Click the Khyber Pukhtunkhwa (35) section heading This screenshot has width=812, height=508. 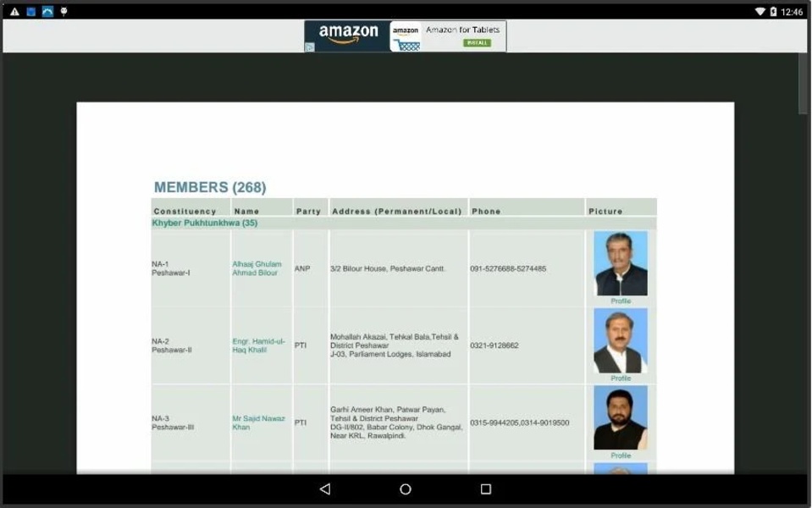(x=205, y=223)
